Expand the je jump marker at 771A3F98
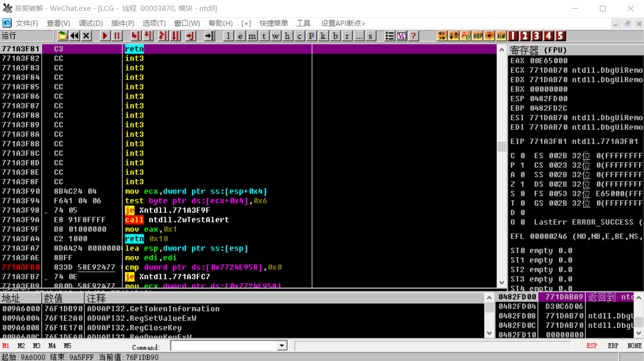 point(46,211)
